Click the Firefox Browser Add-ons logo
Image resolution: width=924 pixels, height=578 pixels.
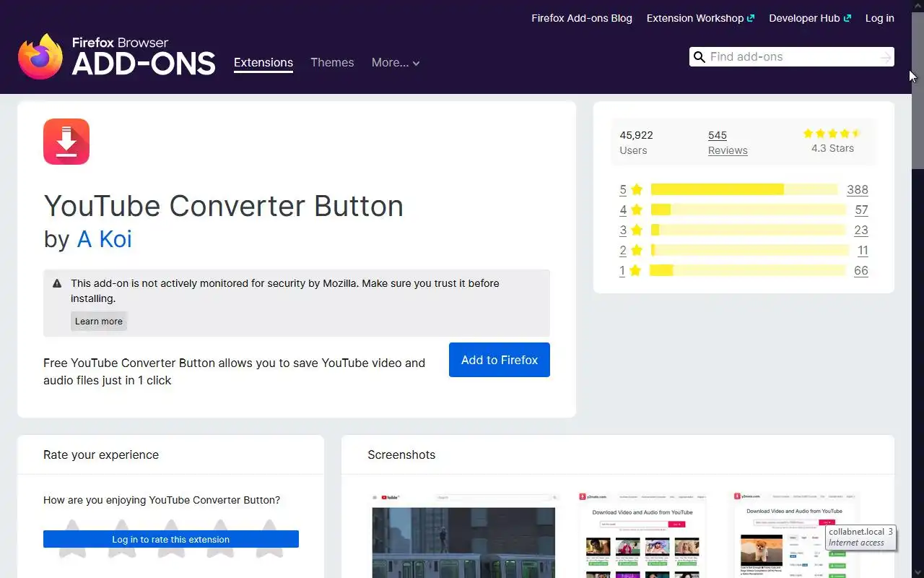click(116, 56)
